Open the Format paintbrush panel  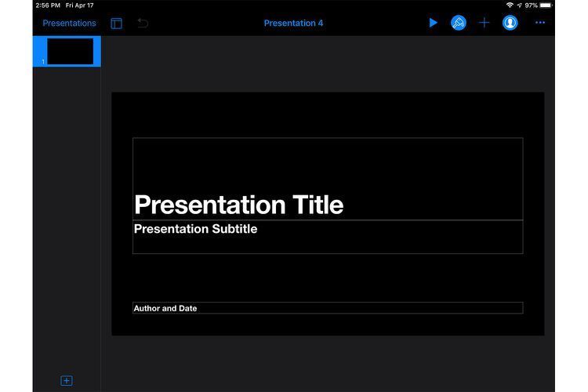pyautogui.click(x=459, y=23)
